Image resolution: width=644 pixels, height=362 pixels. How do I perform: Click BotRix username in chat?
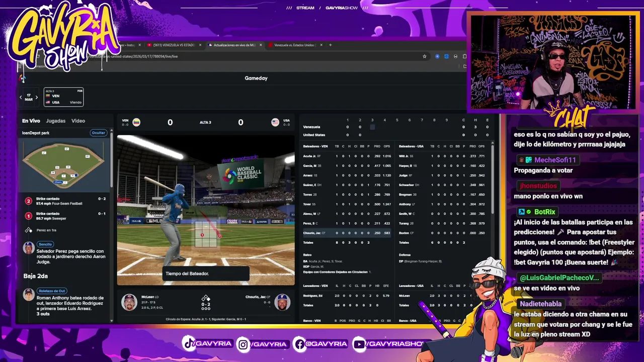pos(545,212)
